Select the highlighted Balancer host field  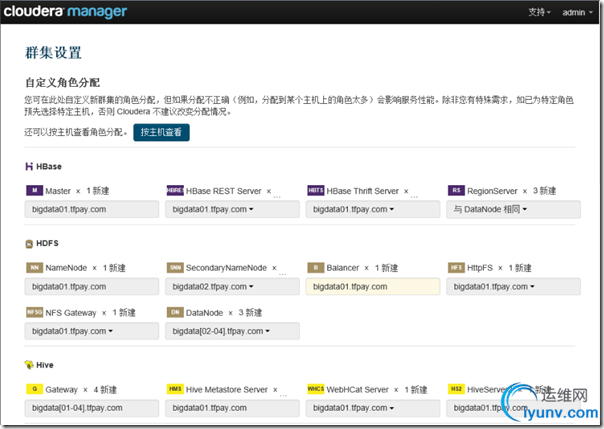(373, 287)
